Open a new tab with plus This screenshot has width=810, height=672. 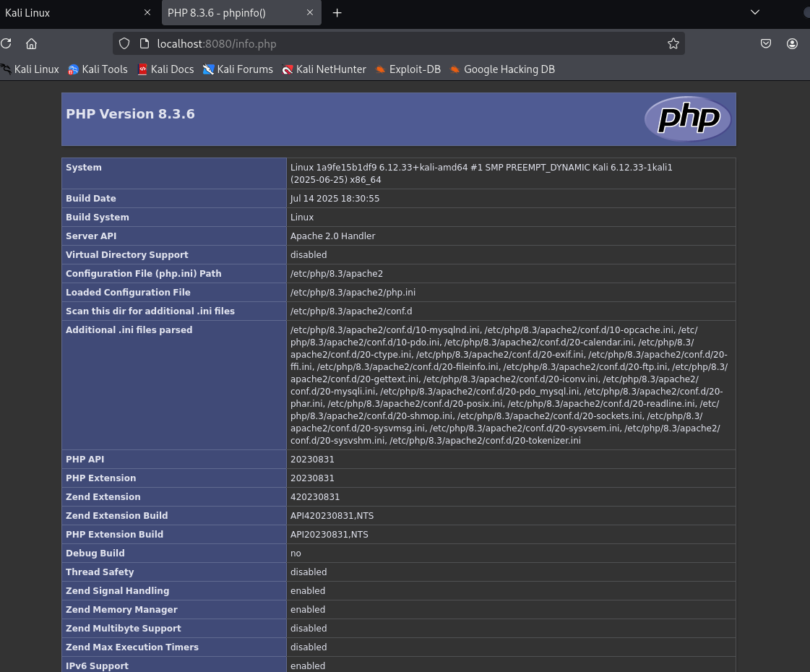click(337, 13)
